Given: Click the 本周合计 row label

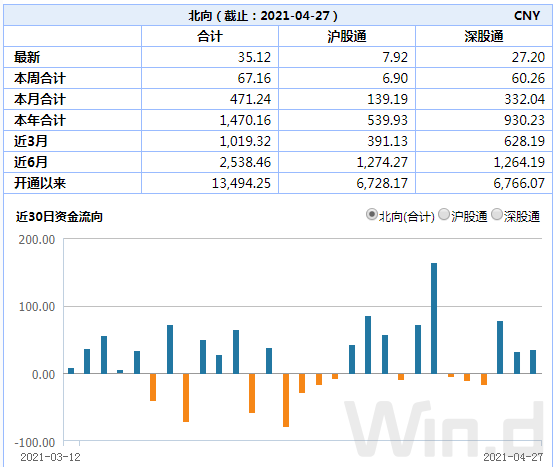Looking at the screenshot, I should pos(40,78).
